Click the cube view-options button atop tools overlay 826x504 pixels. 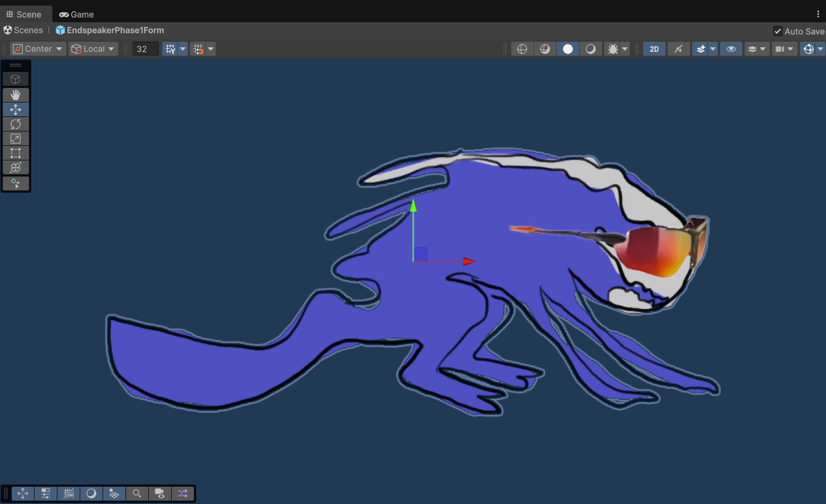pyautogui.click(x=16, y=79)
